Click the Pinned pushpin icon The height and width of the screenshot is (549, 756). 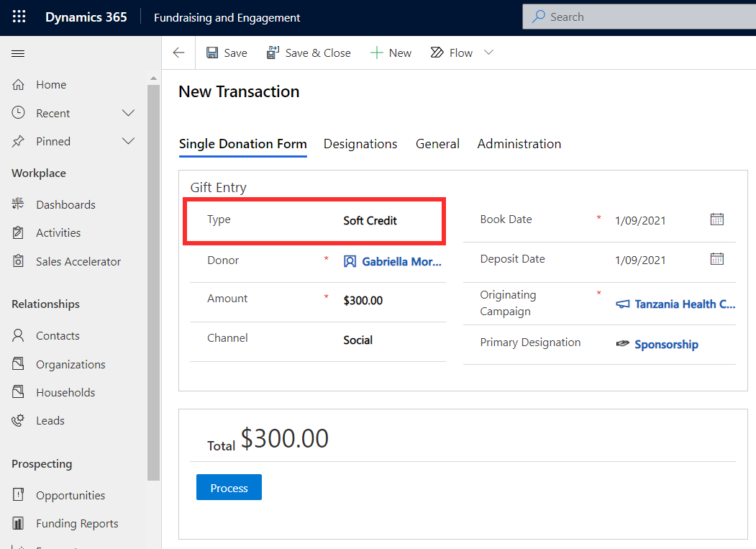pyautogui.click(x=18, y=141)
